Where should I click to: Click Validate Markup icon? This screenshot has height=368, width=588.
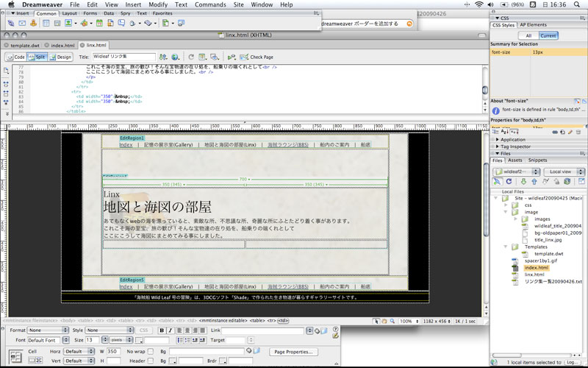click(x=232, y=57)
